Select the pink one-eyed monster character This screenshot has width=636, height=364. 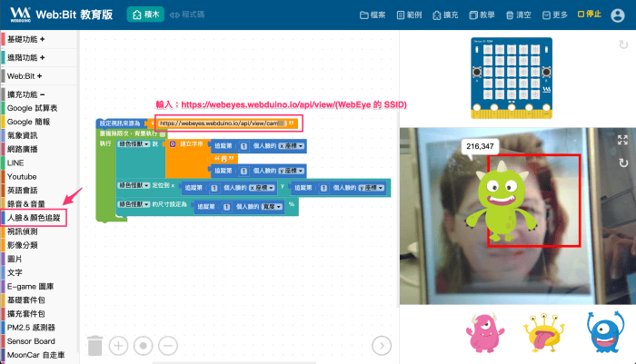pos(484,332)
